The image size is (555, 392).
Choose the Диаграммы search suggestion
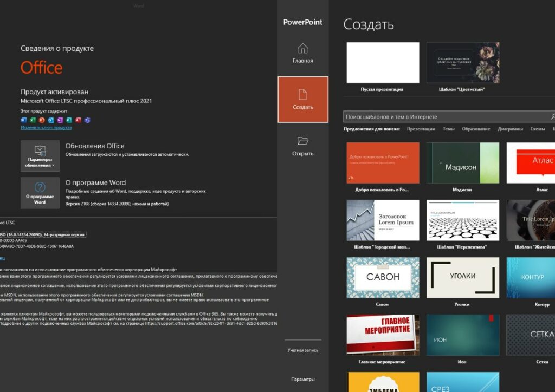511,129
